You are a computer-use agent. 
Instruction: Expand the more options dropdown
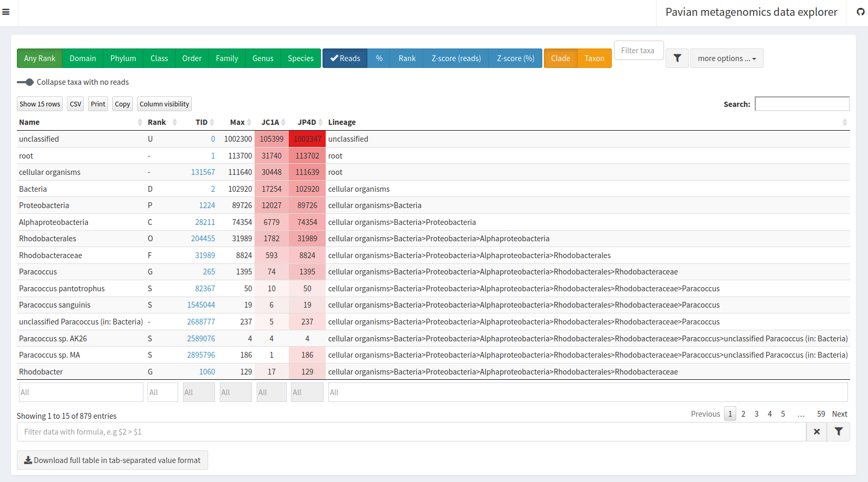726,58
